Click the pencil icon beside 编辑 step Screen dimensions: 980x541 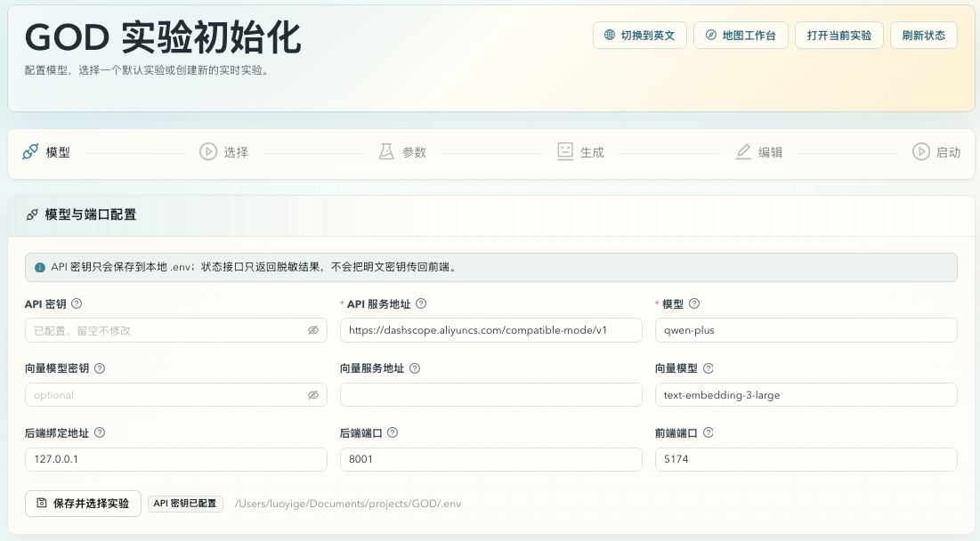(743, 152)
